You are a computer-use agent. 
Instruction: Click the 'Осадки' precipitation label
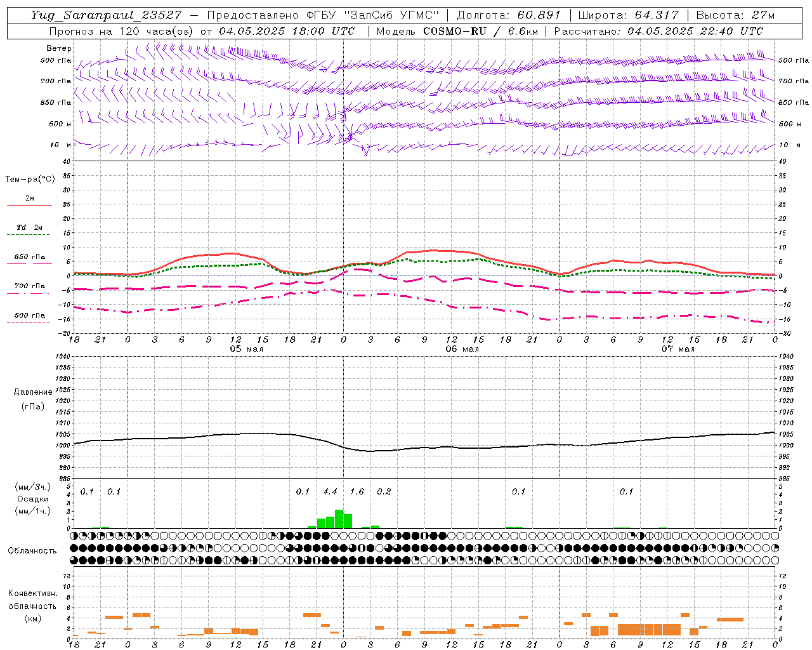[33, 499]
